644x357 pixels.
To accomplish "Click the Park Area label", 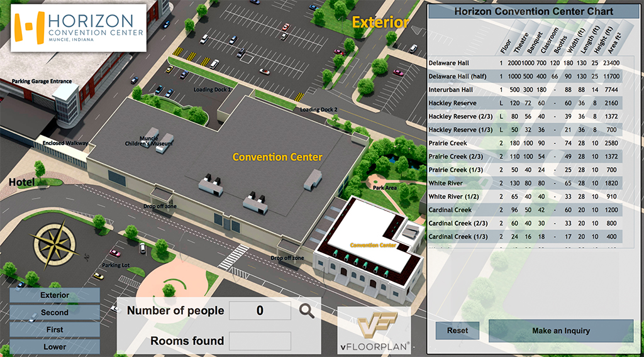I will click(x=385, y=187).
